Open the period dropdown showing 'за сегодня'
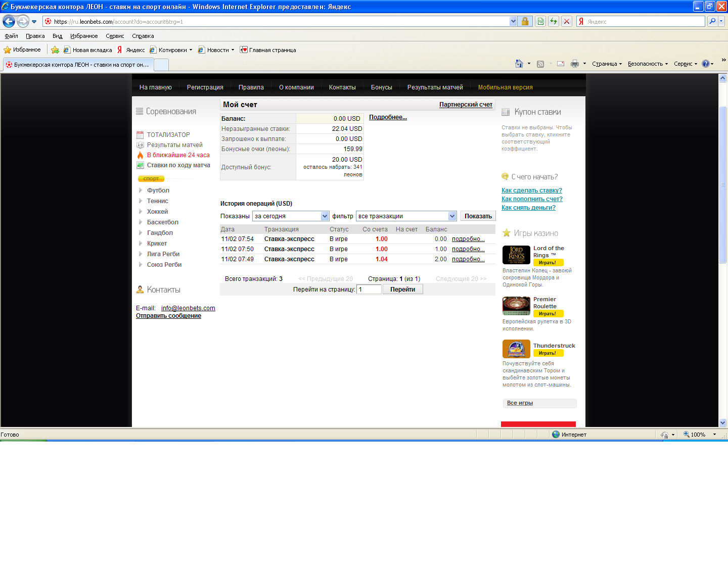The width and height of the screenshot is (728, 573). 291,216
